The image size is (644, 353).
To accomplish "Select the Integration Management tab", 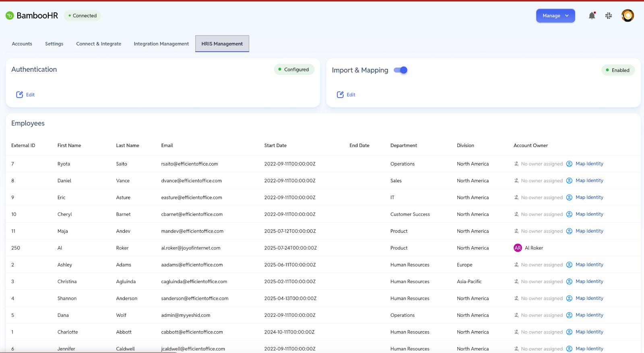I will 161,44.
